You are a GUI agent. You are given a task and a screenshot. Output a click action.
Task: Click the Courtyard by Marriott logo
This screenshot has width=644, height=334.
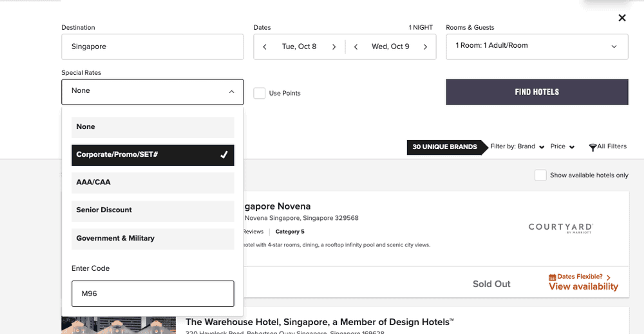(x=560, y=228)
